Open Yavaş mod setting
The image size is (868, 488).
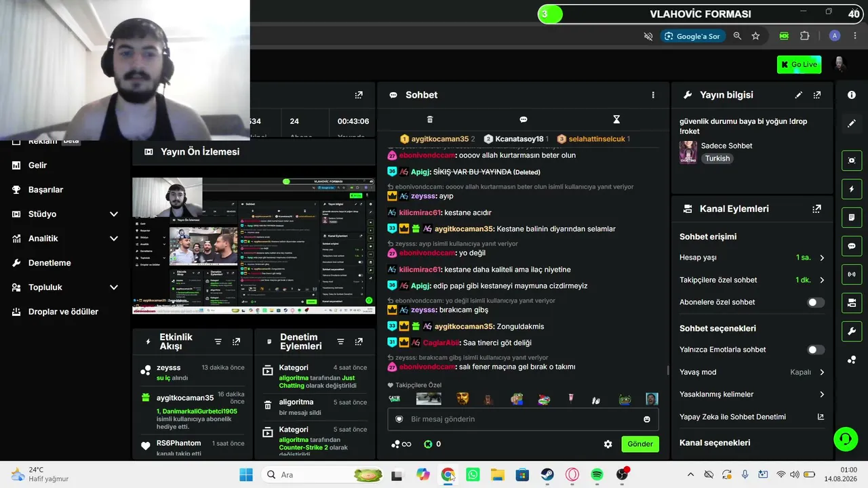click(x=752, y=372)
